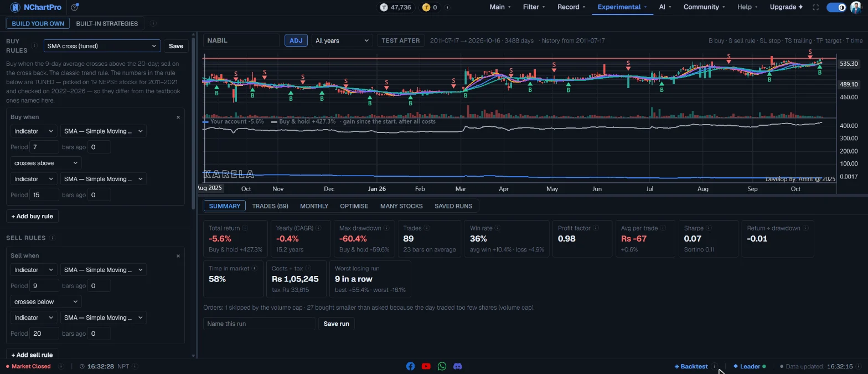Click + Add sell rule button
868x374 pixels.
tap(32, 355)
